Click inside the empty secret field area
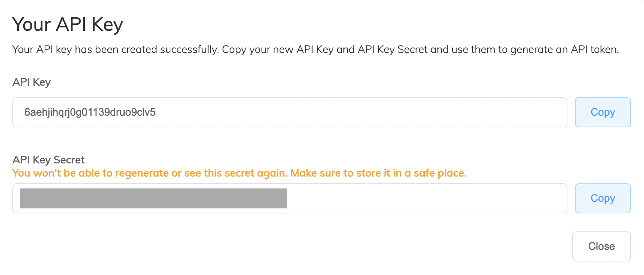644x275 pixels. tap(413, 198)
